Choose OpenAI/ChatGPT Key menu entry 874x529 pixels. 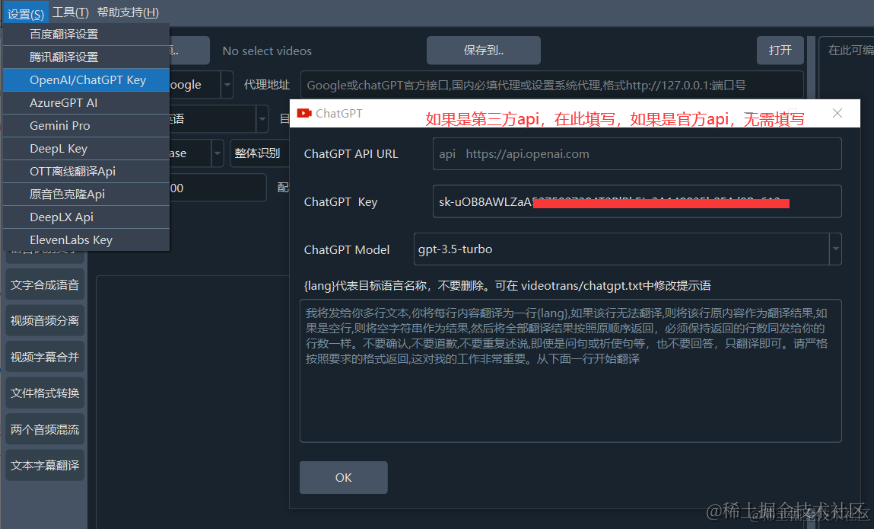click(x=86, y=80)
